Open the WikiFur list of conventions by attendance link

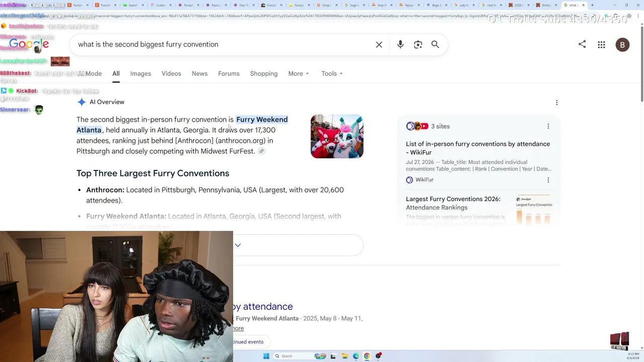(478, 148)
